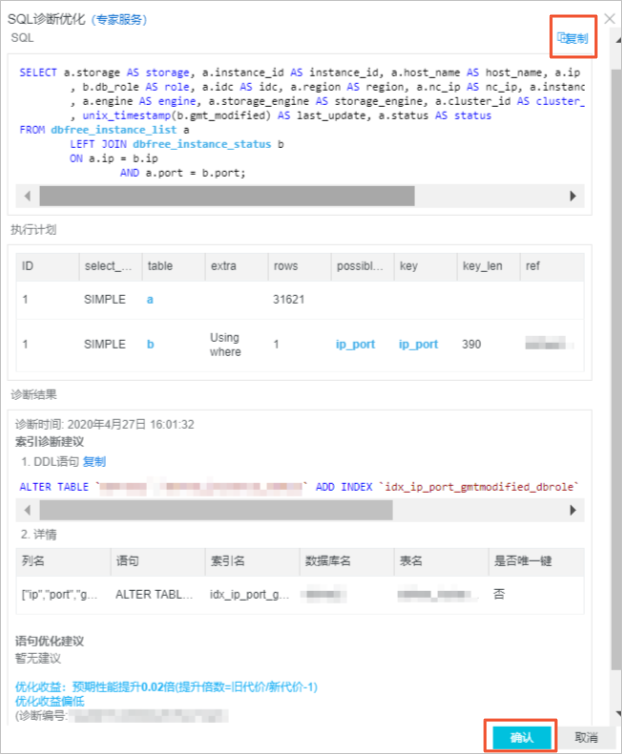Click the 语句 column header
Image resolution: width=622 pixels, height=754 pixels.
158,561
